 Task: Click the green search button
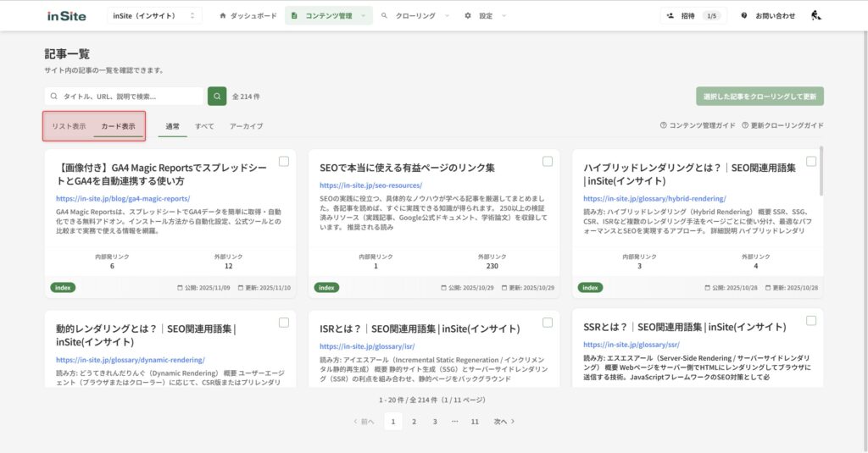tap(217, 97)
